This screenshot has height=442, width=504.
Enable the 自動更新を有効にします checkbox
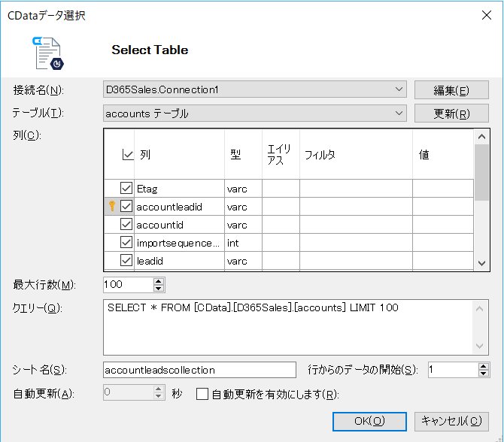point(202,394)
